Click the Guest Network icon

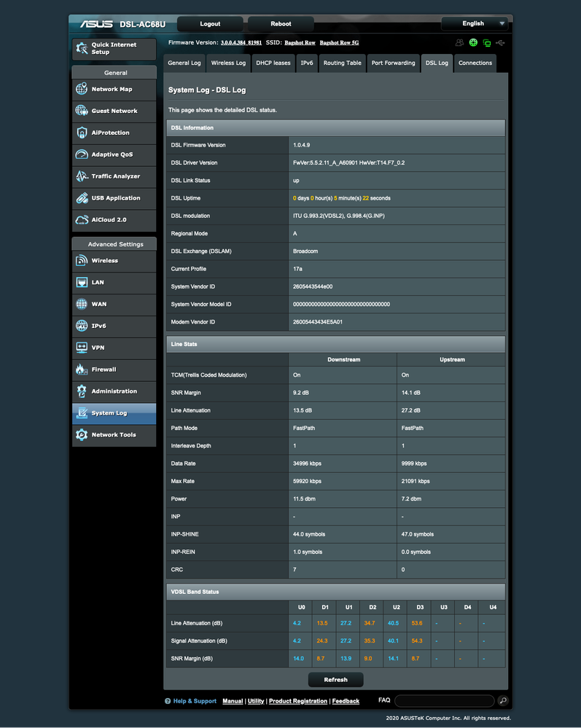point(82,111)
